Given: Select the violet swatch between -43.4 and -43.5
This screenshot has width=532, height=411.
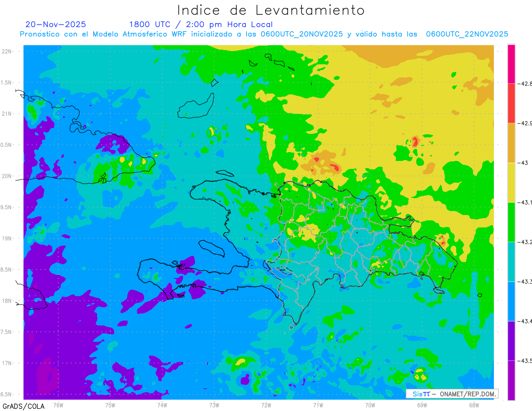Looking at the screenshot, I should point(512,341).
